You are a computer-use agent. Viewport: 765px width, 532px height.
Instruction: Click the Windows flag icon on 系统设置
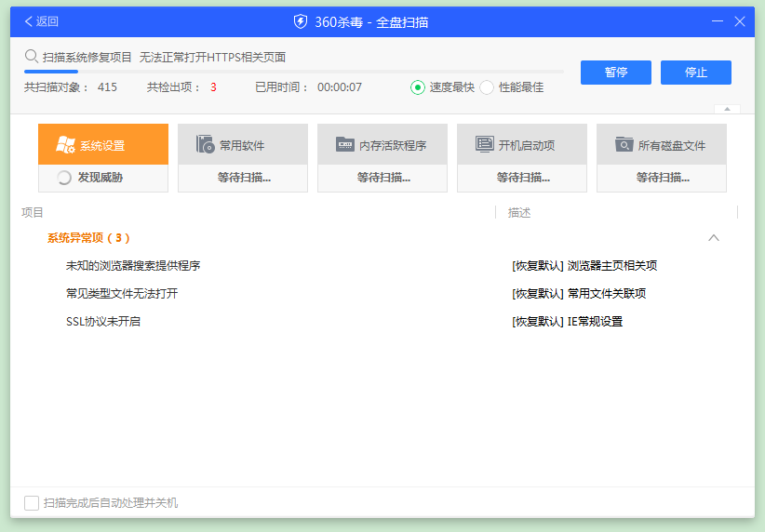point(65,144)
